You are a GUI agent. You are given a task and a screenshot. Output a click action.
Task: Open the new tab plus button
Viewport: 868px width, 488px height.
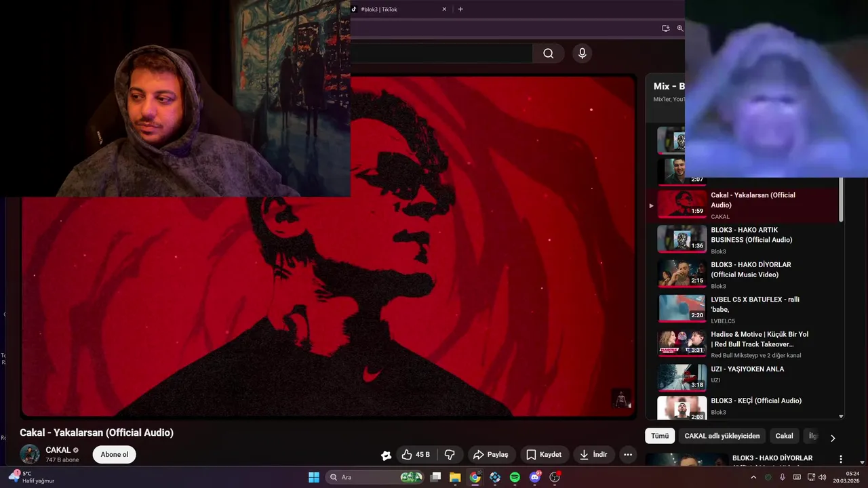460,9
